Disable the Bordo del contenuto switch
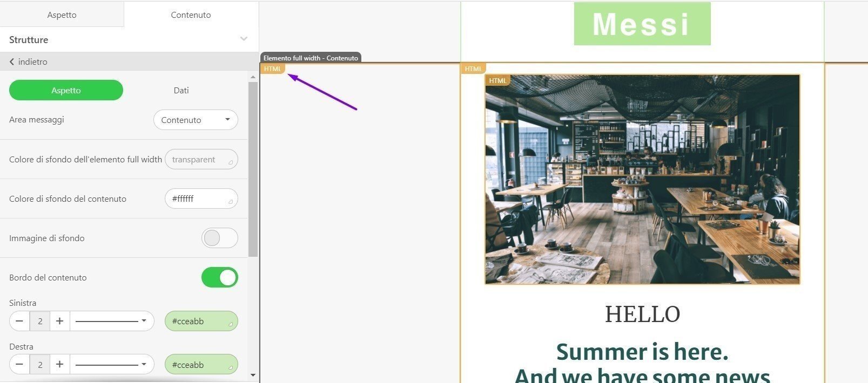Image resolution: width=868 pixels, height=383 pixels. [x=219, y=277]
